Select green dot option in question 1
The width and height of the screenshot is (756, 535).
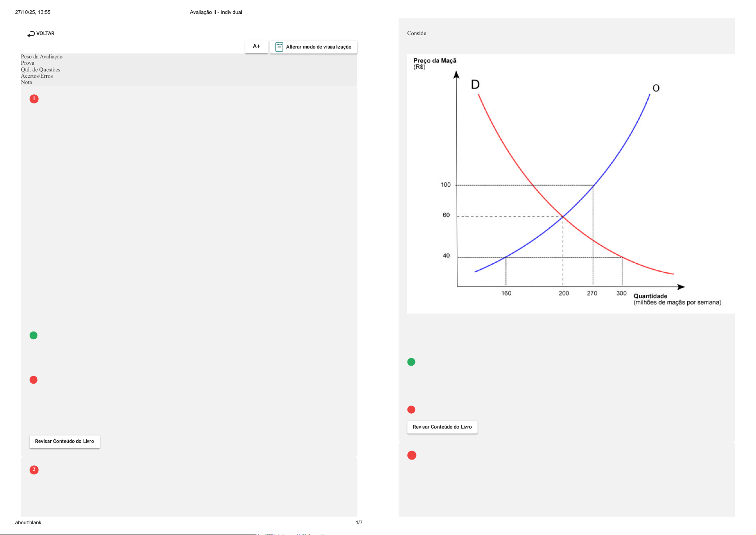(x=34, y=336)
